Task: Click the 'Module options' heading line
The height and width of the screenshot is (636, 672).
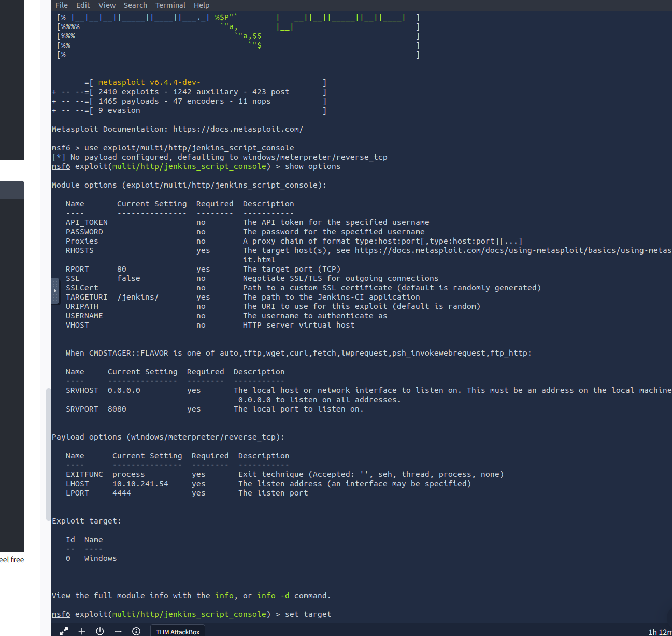Action: pyautogui.click(x=189, y=185)
